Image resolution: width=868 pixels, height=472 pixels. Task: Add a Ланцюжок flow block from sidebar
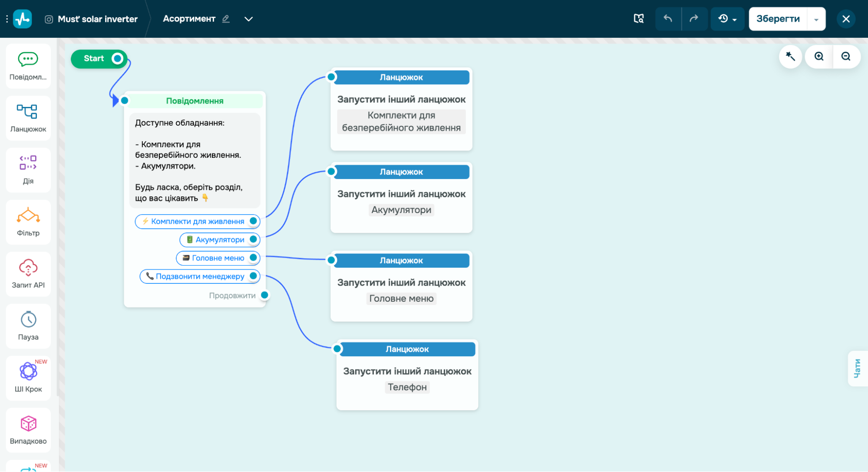28,118
